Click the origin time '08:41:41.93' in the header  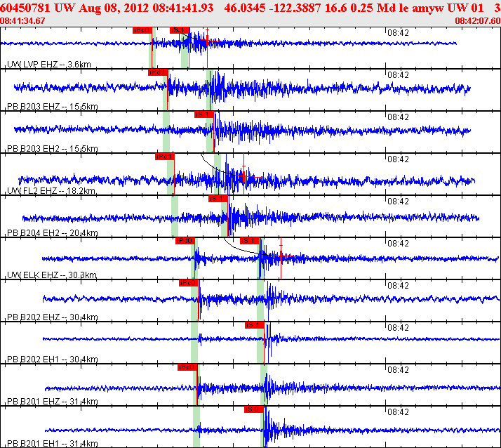point(182,8)
